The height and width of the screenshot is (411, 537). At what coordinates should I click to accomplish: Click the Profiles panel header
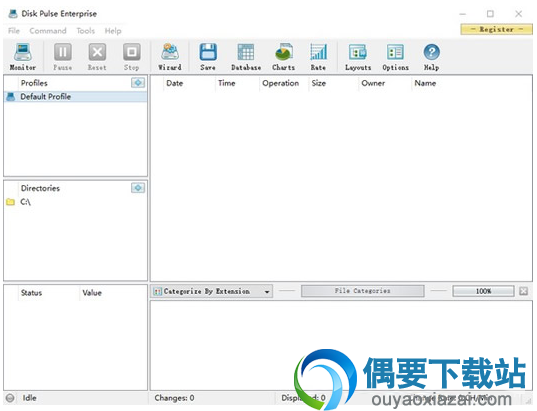34,83
